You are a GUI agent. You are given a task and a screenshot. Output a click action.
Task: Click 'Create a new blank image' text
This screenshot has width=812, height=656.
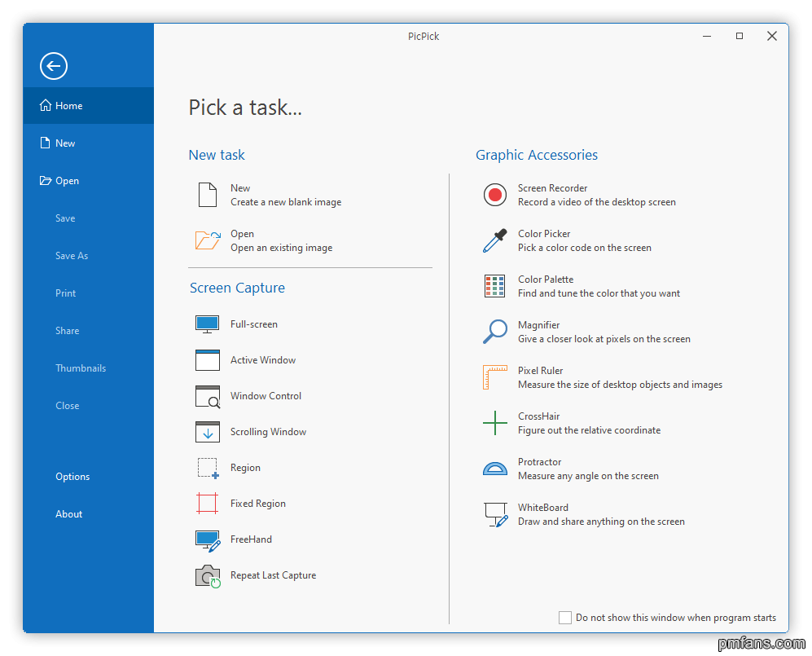coord(286,202)
